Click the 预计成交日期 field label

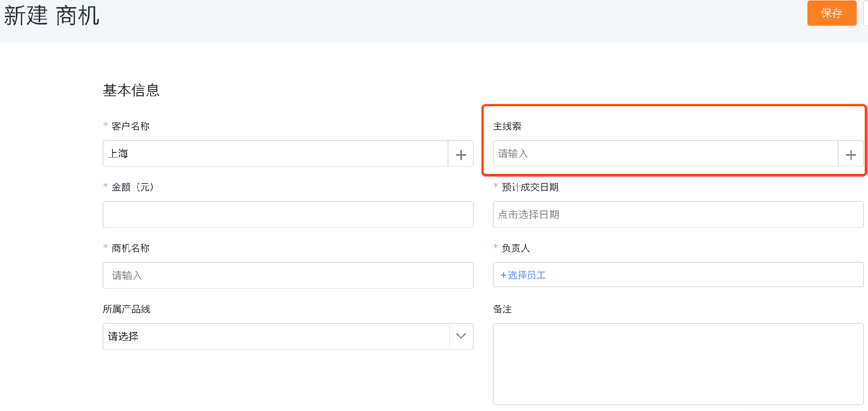click(530, 187)
